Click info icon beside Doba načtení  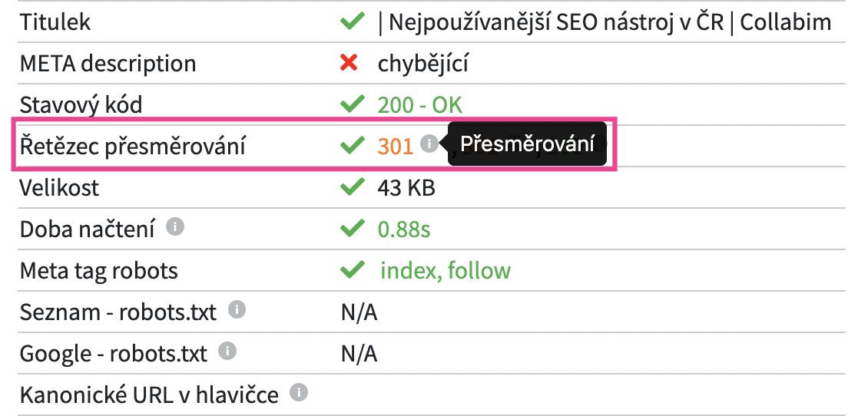(175, 227)
